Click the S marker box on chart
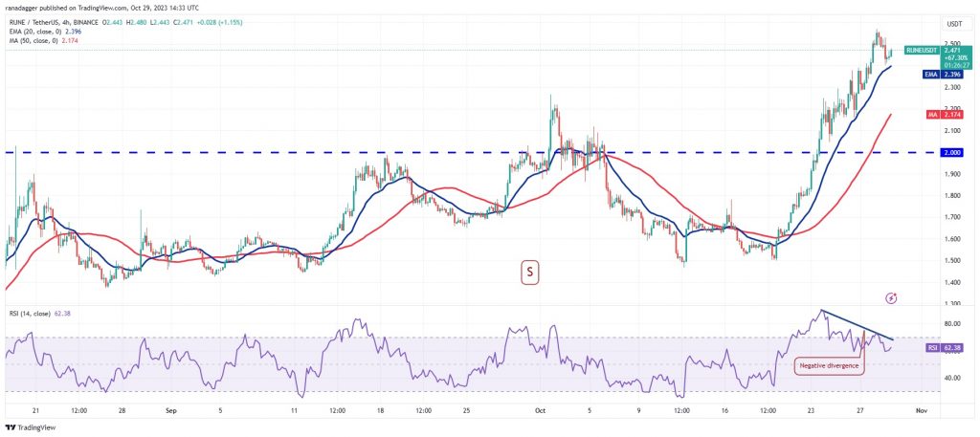Viewport: 980px width, 437px height. 530,273
